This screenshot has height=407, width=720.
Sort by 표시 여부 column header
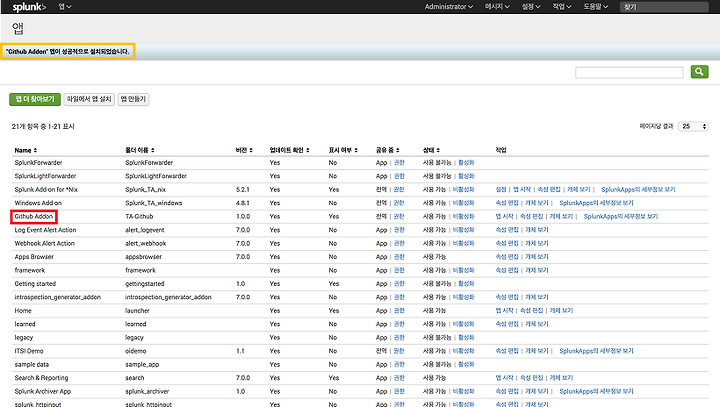click(x=343, y=150)
